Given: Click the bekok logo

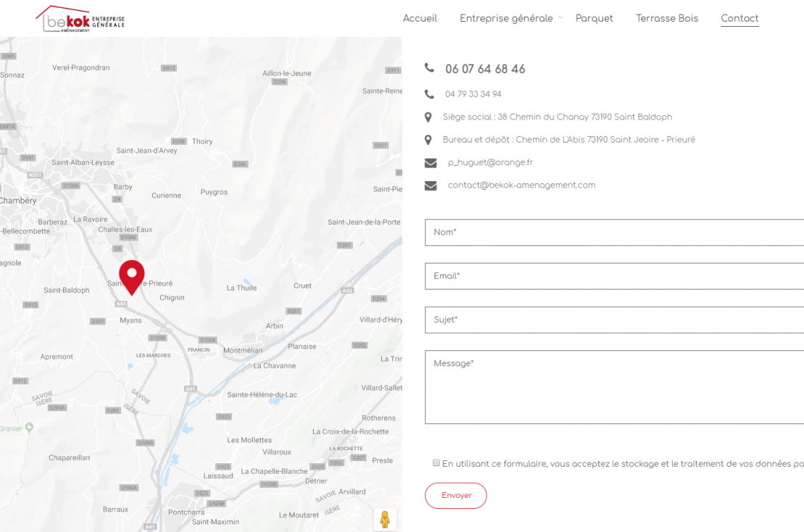Looking at the screenshot, I should [x=80, y=19].
